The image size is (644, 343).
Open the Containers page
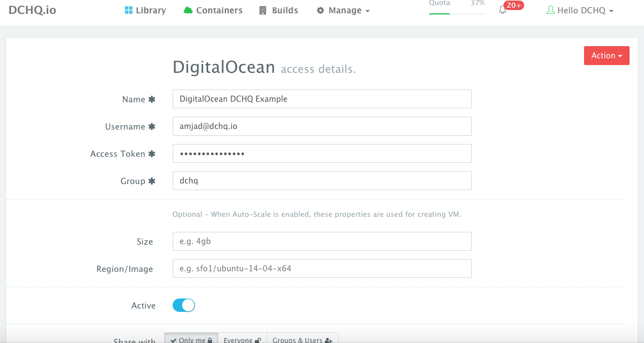pos(213,10)
